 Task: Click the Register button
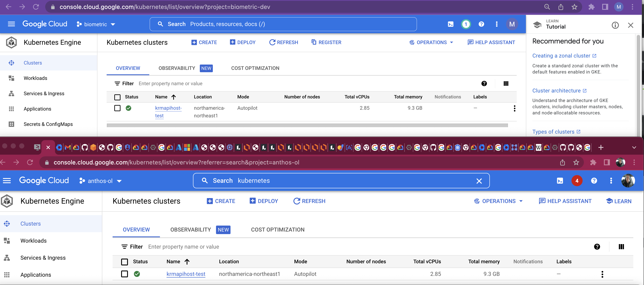coord(326,42)
